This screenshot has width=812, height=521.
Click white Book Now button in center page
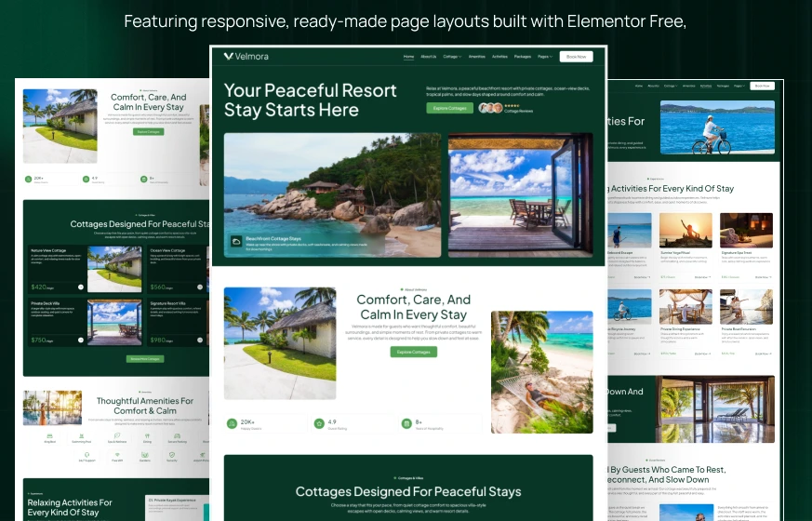click(x=576, y=57)
